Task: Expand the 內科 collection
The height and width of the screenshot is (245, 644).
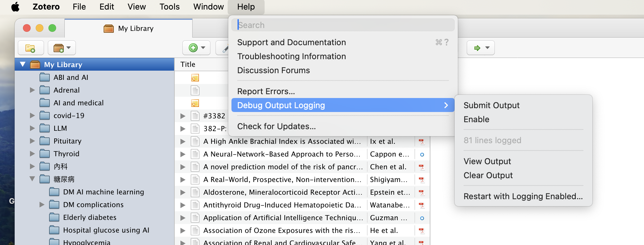Action: 32,166
